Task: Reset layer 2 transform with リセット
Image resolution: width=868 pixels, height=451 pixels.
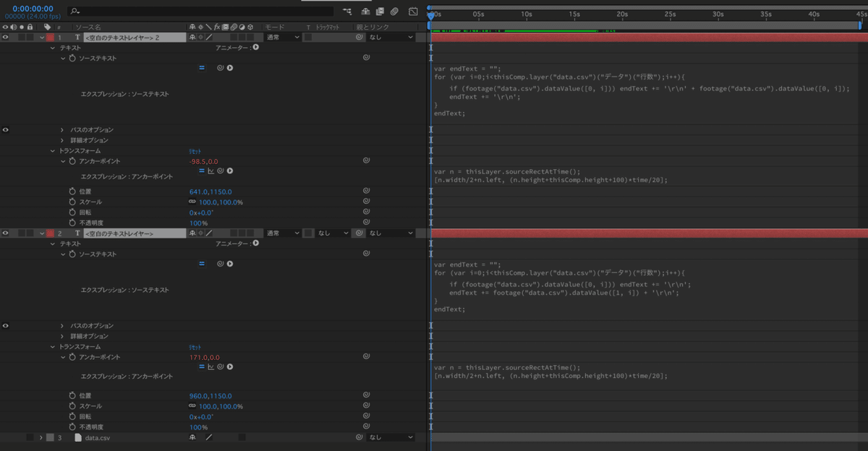Action: click(x=195, y=347)
